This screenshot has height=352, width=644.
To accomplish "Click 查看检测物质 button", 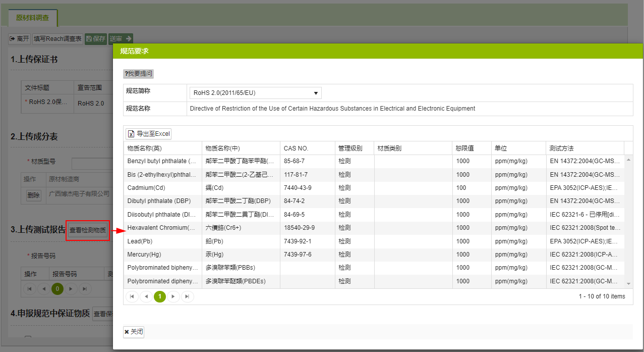I will tap(88, 230).
